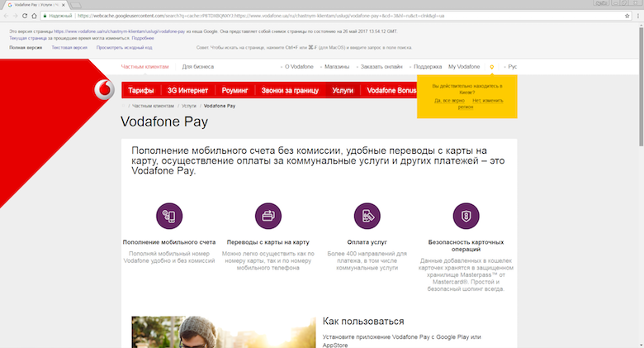
Task: Click the browser address bar
Action: point(330,16)
